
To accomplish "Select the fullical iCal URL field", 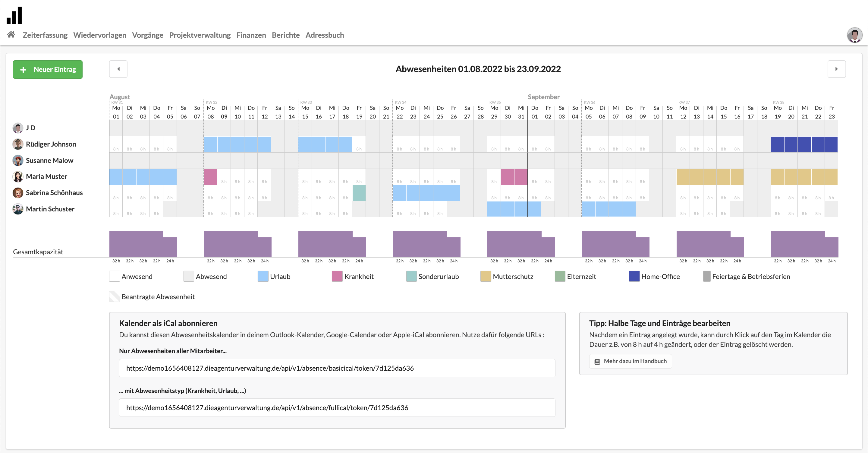I will click(x=337, y=407).
